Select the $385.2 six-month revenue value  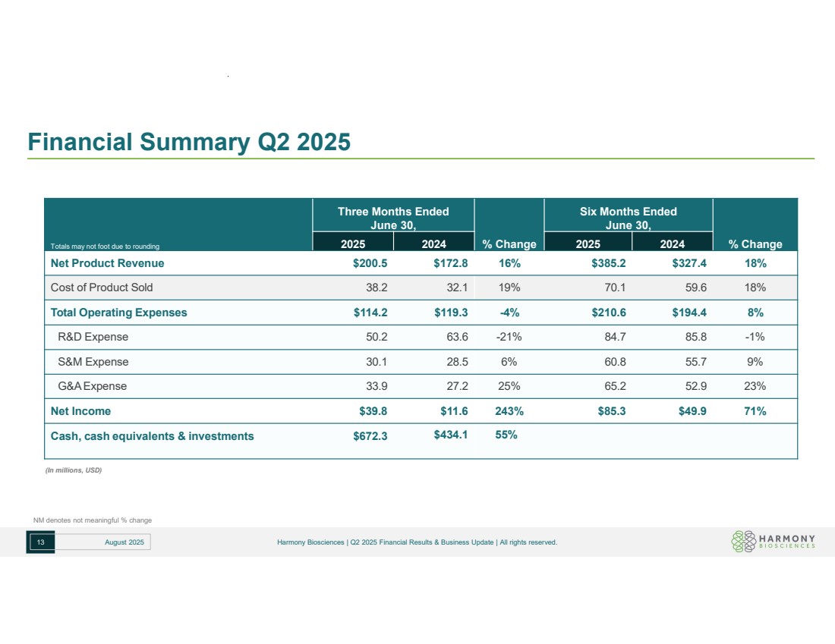pos(607,263)
